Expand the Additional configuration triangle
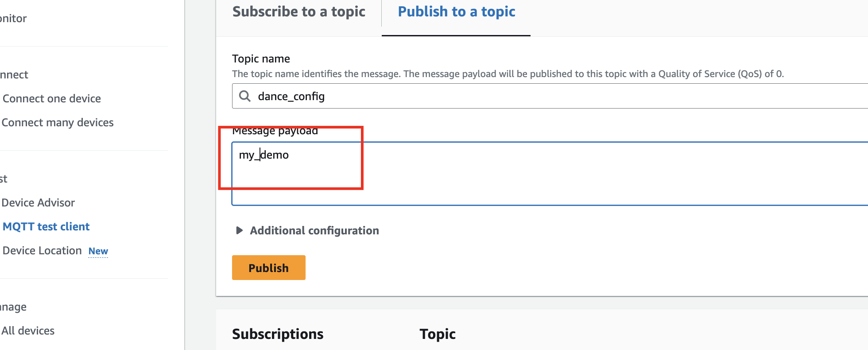Screen dimensions: 868x350 239,230
